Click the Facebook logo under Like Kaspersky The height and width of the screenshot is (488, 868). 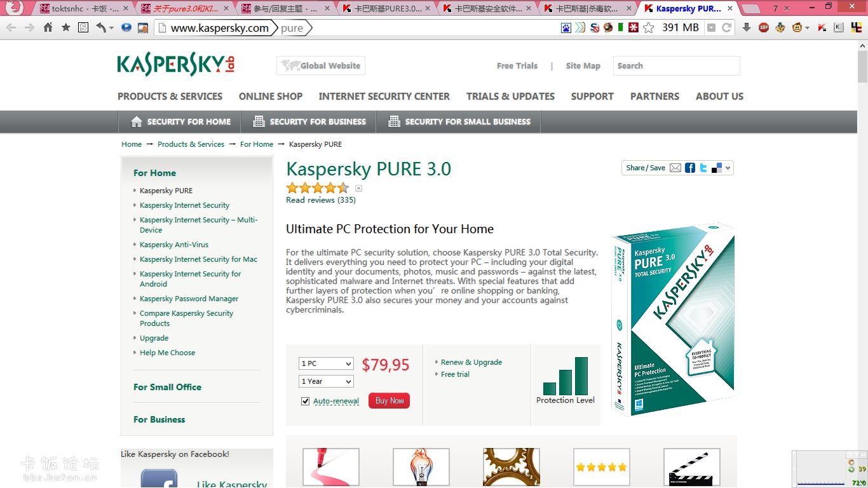[x=159, y=478]
